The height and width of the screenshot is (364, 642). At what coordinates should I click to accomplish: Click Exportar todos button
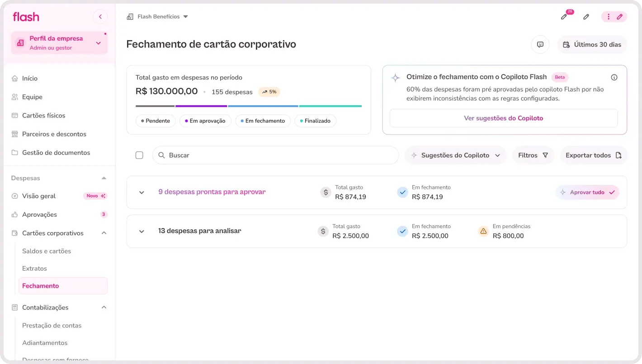pos(594,155)
